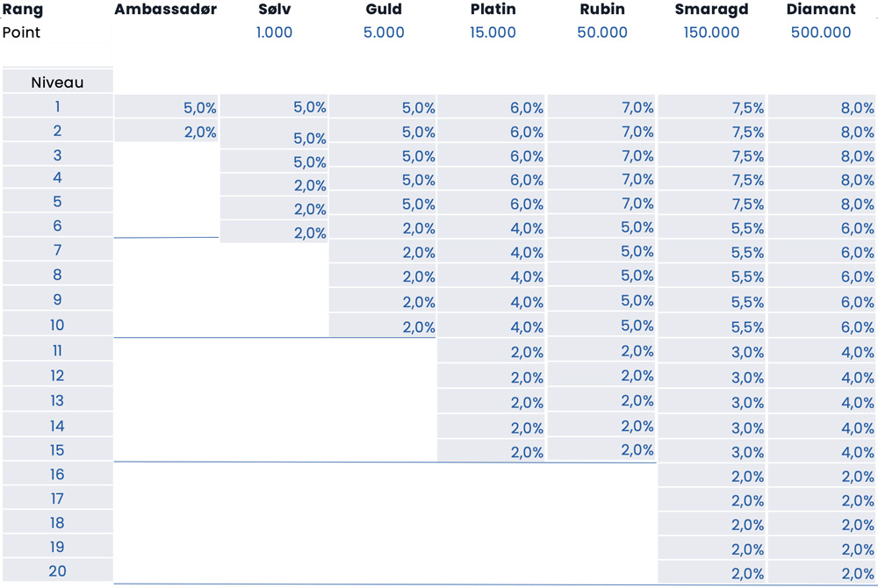Click the Guld column heading
878x588 pixels.
click(384, 10)
